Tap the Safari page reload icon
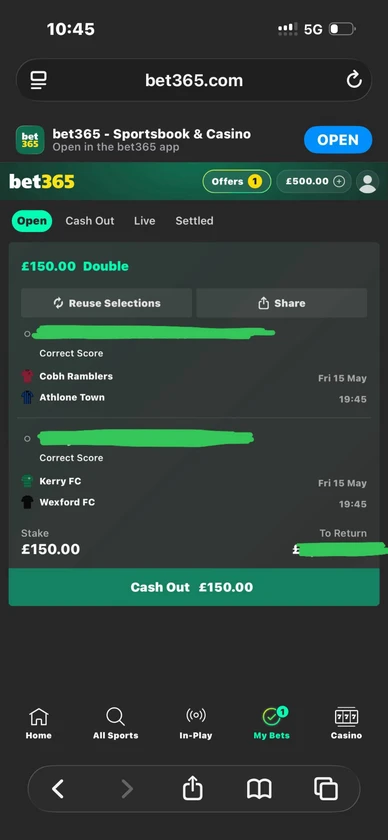388x840 pixels. (x=354, y=80)
